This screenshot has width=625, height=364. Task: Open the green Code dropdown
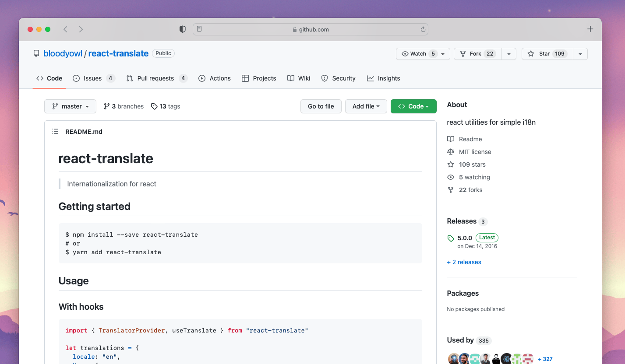(x=413, y=106)
